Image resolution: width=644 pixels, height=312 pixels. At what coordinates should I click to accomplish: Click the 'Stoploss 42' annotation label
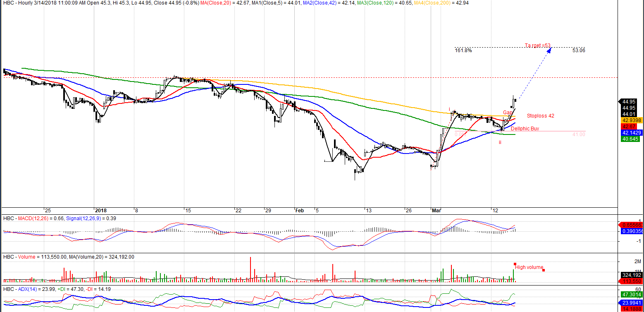541,116
